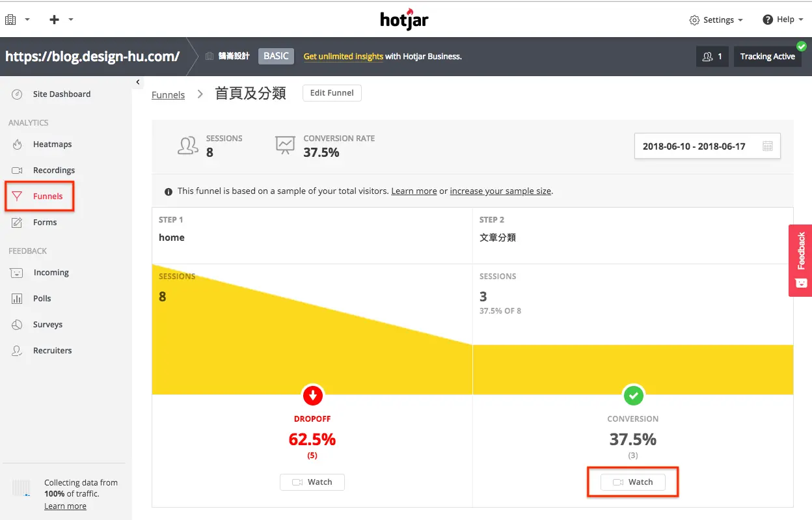Click the Surveys pie chart icon

[18, 325]
